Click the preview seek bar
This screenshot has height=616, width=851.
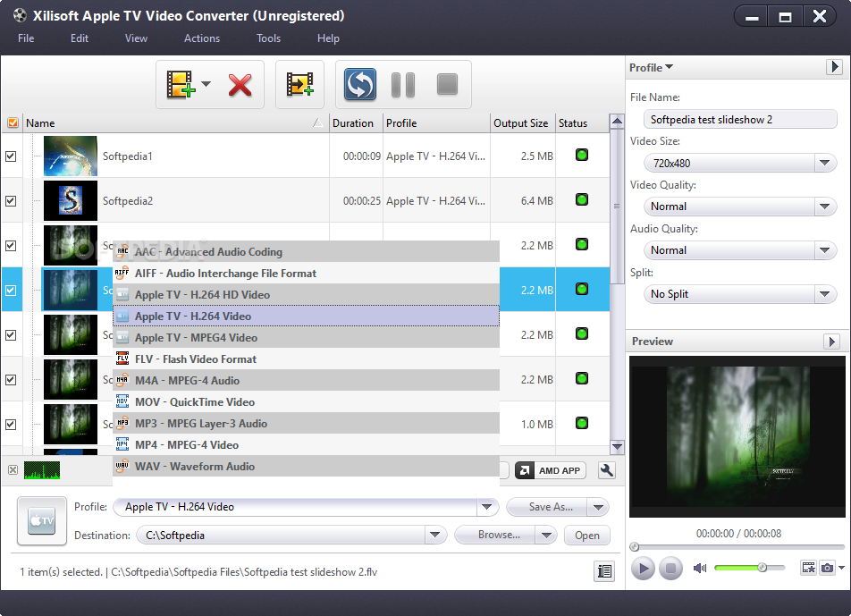[x=737, y=546]
